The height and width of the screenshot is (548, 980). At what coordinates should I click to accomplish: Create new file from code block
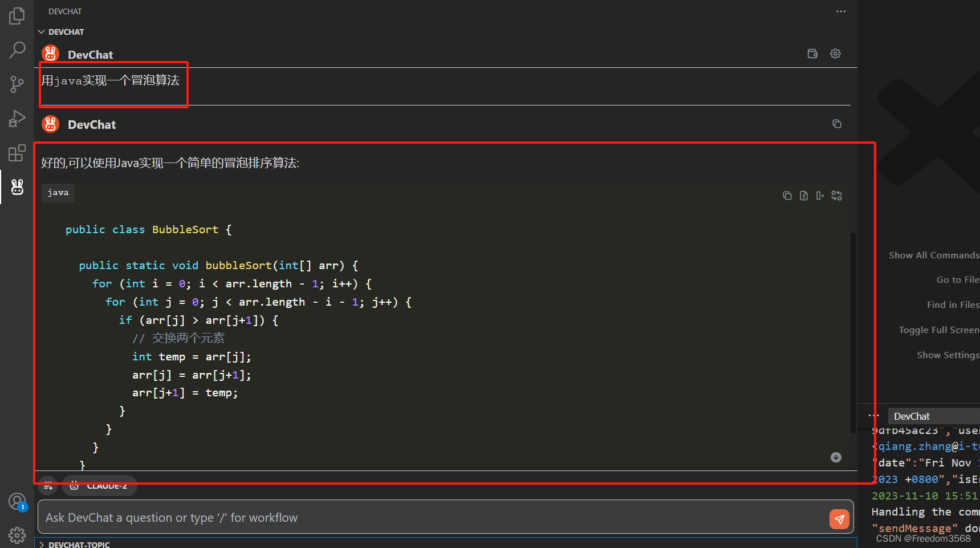(x=804, y=196)
